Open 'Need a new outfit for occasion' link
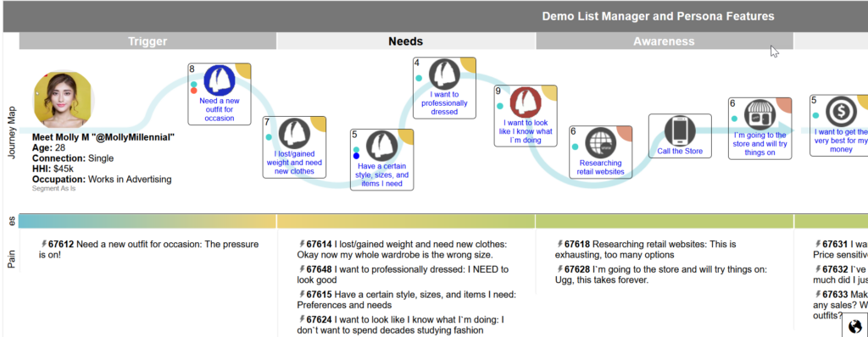Screen dimensions: 868x337 pos(220,109)
